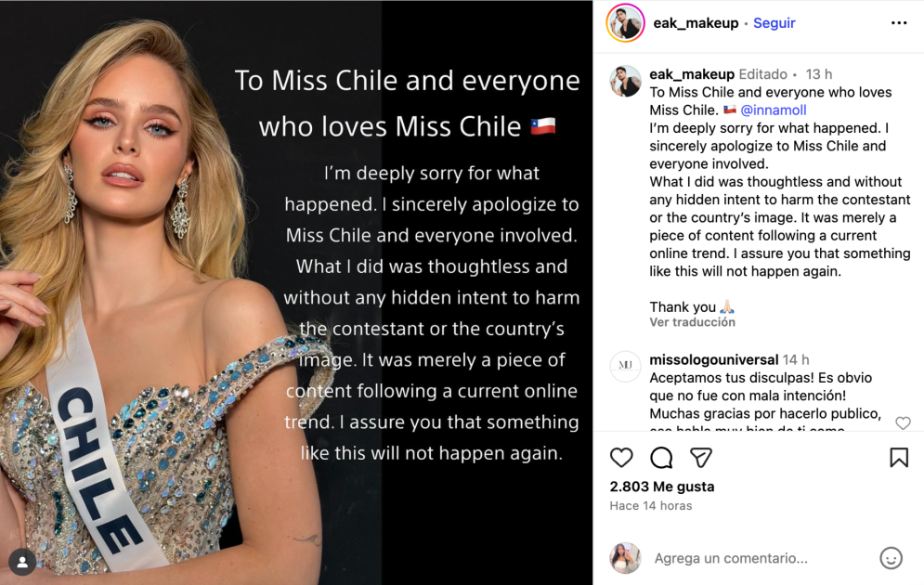Open the three-dot more options menu
This screenshot has width=924, height=585.
coord(899,23)
